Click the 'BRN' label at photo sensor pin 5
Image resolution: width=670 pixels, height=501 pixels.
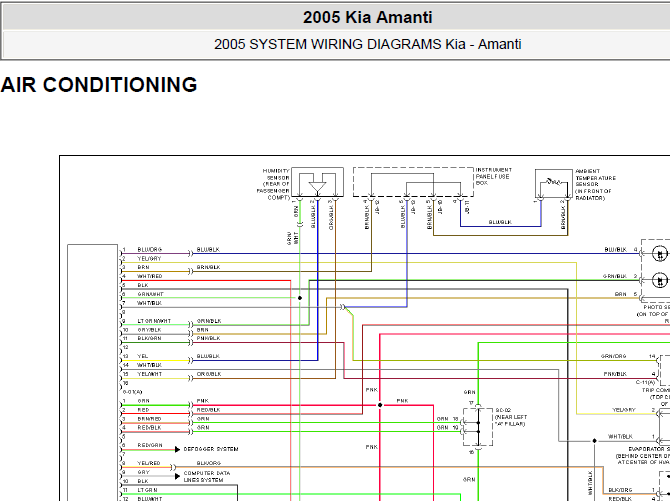(x=621, y=295)
